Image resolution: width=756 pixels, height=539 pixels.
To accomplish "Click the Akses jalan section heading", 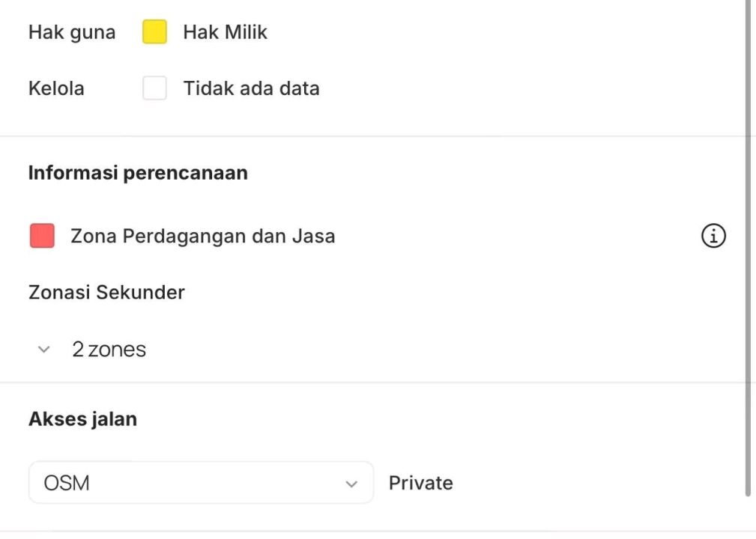I will click(82, 419).
